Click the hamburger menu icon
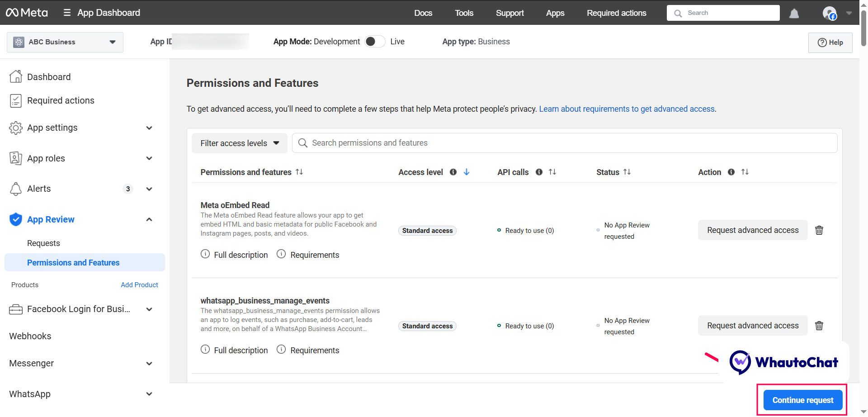This screenshot has width=868, height=417. (67, 13)
